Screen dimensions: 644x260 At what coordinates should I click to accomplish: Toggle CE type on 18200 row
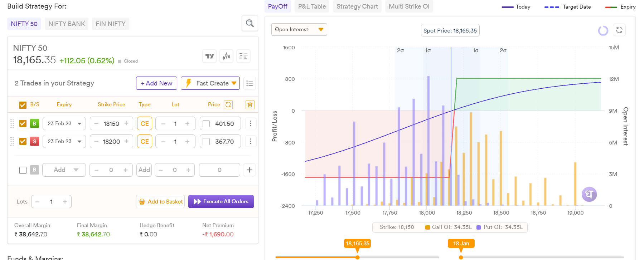pos(145,141)
